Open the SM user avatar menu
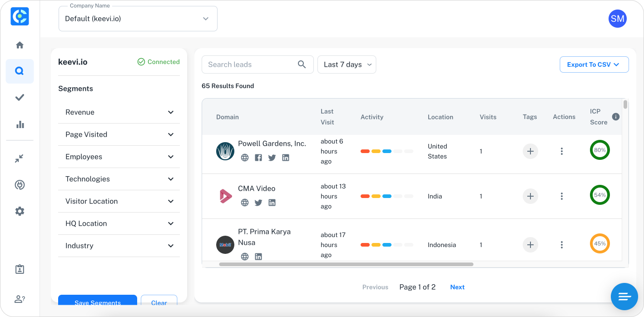 pos(617,19)
